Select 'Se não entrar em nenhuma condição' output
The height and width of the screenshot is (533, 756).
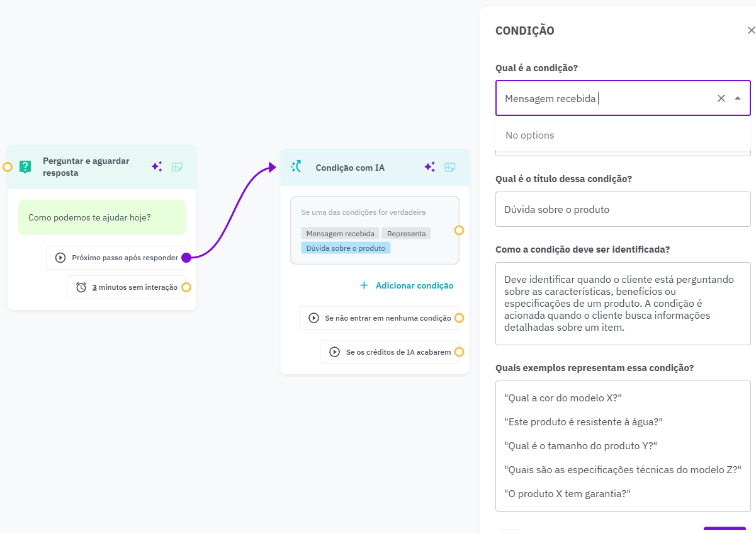380,318
